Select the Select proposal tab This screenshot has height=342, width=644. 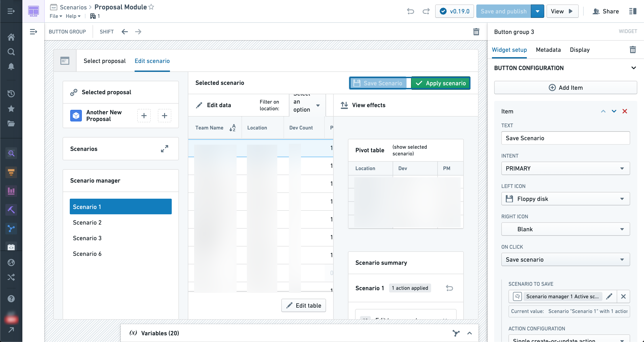[x=104, y=60]
